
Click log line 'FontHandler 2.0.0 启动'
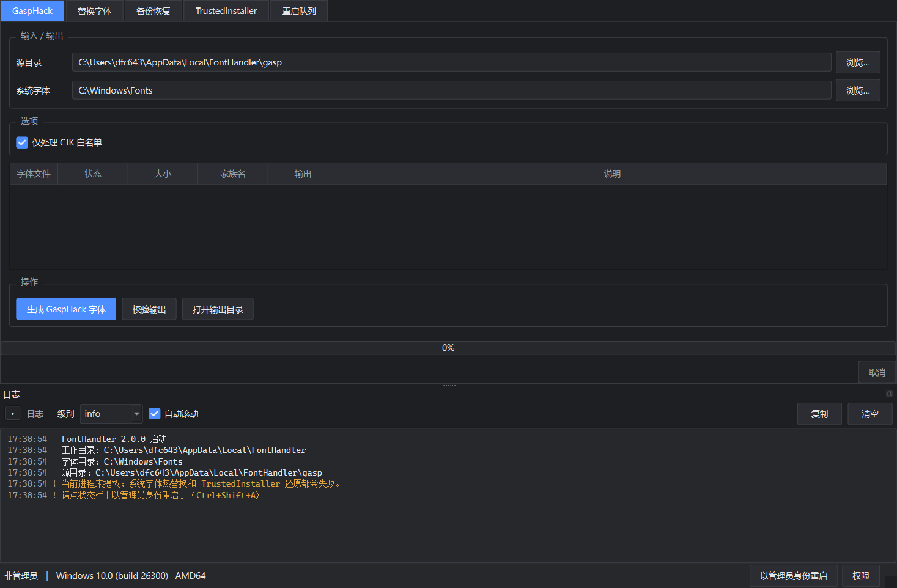pyautogui.click(x=114, y=439)
